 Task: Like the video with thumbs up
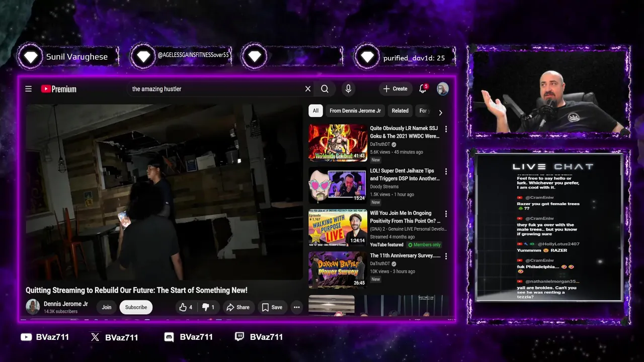click(185, 307)
